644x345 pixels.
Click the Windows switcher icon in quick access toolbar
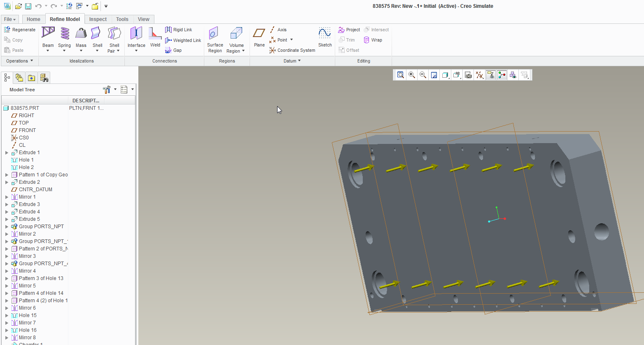click(x=79, y=6)
